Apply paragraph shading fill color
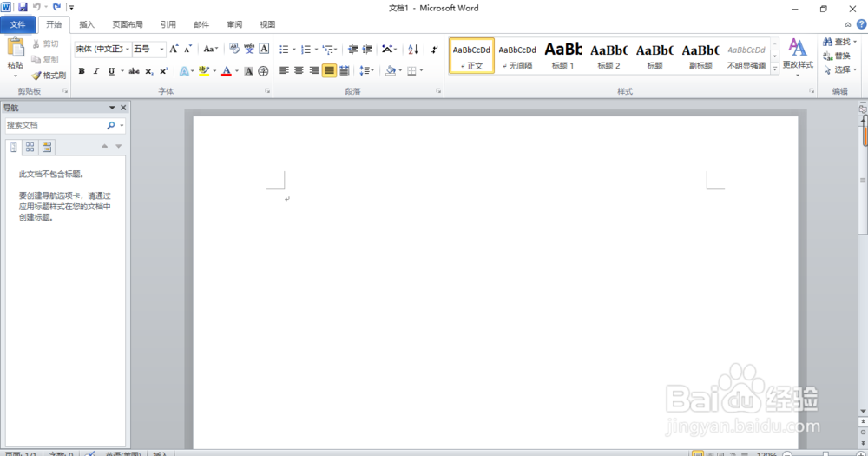The height and width of the screenshot is (456, 868). coord(391,70)
